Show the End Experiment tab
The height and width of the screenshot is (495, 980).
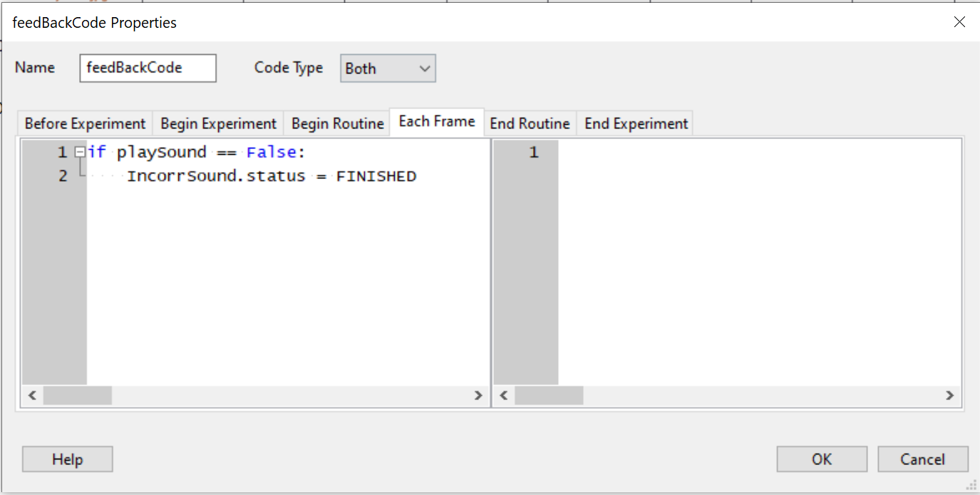pos(636,123)
